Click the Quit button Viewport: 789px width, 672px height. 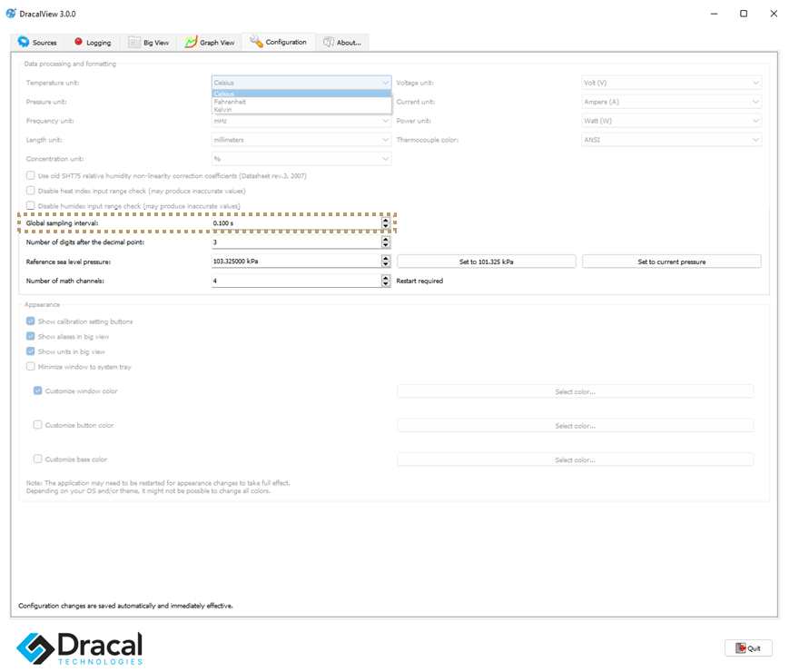pos(748,648)
